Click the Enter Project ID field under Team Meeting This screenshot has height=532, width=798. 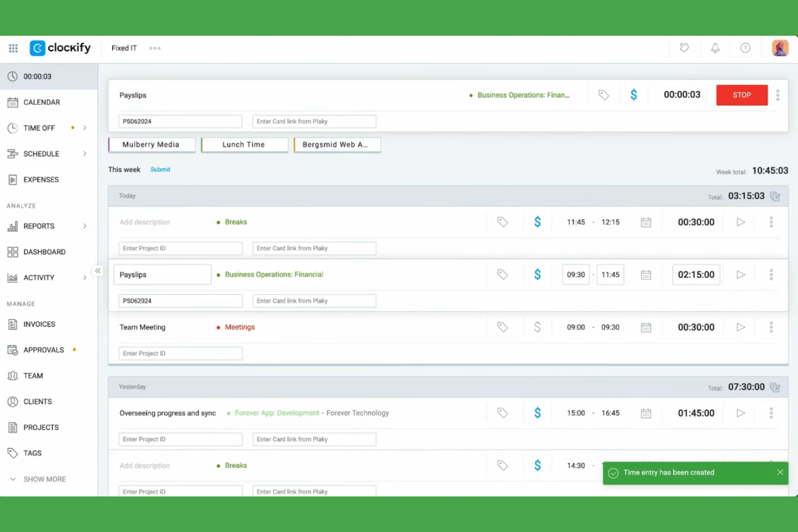click(180, 353)
